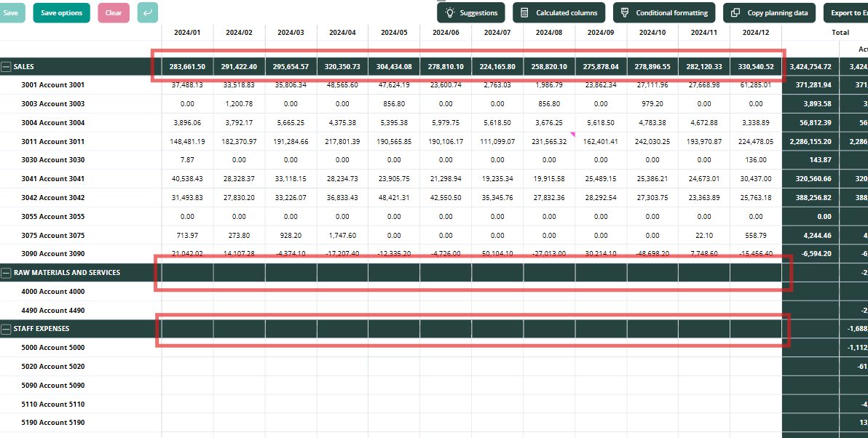The width and height of the screenshot is (868, 438).
Task: Click the Save button
Action: (11, 12)
